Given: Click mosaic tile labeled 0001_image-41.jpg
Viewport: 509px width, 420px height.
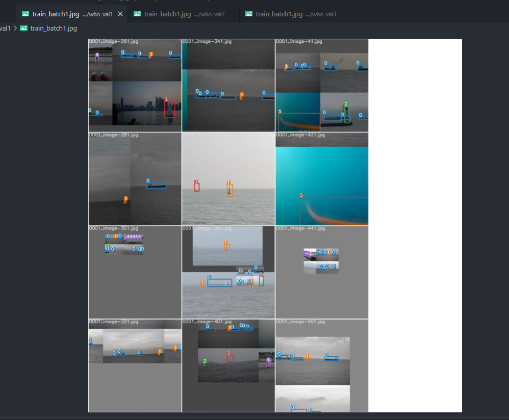Looking at the screenshot, I should (322, 85).
